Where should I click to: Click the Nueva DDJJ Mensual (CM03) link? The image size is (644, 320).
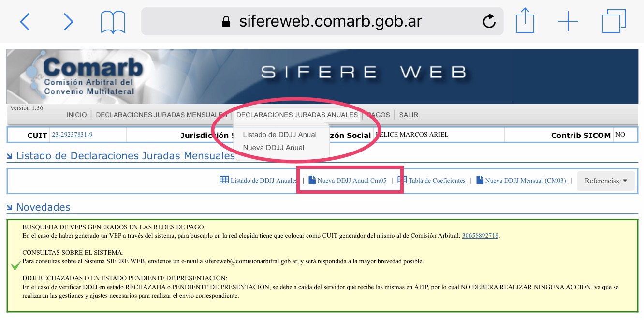(525, 181)
